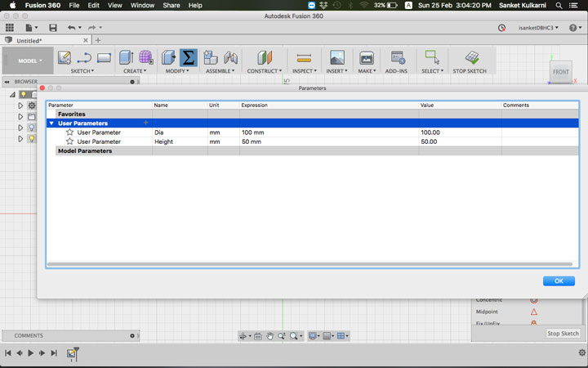Viewport: 588px width, 368px height.
Task: Collapse the User Parameters group
Action: click(51, 123)
